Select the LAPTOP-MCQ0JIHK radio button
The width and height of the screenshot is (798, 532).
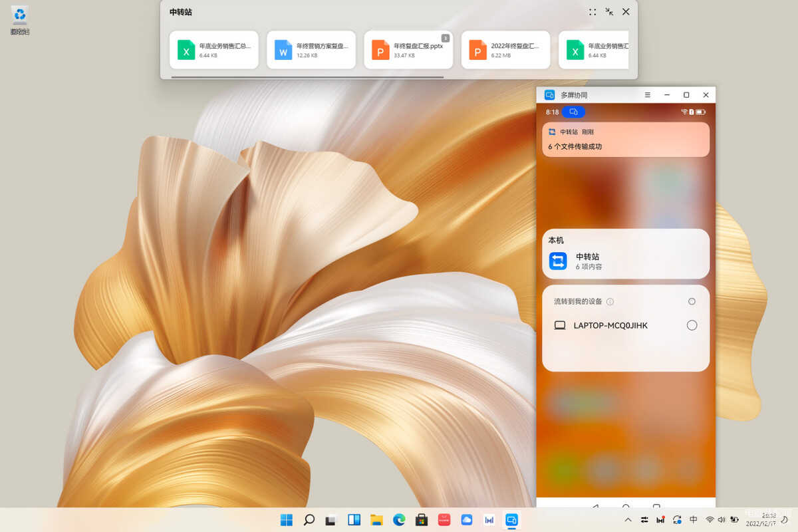(692, 325)
